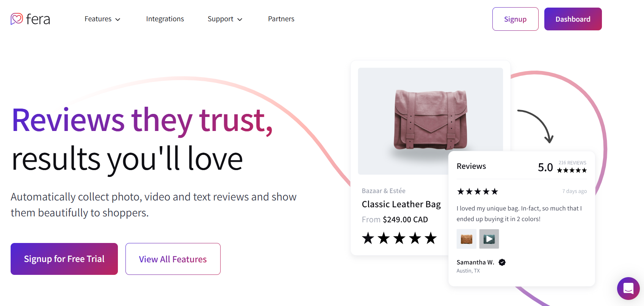The image size is (644, 306).
Task: Click the leather bag photo review thumbnail
Action: click(466, 239)
